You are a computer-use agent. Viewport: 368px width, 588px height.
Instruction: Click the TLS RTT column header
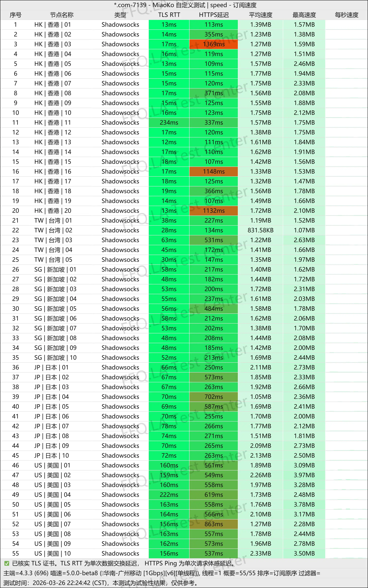coord(169,15)
